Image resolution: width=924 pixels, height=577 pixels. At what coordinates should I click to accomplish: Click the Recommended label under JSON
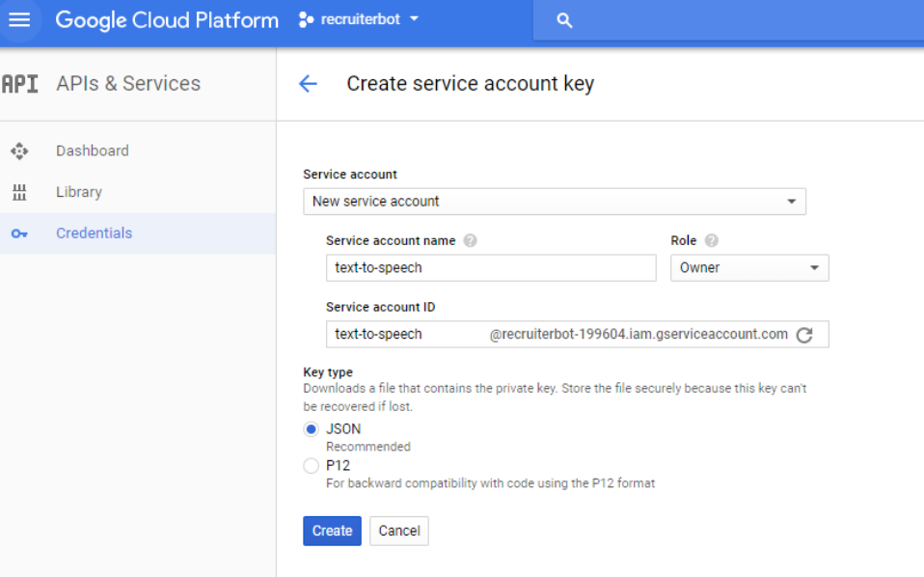click(368, 447)
